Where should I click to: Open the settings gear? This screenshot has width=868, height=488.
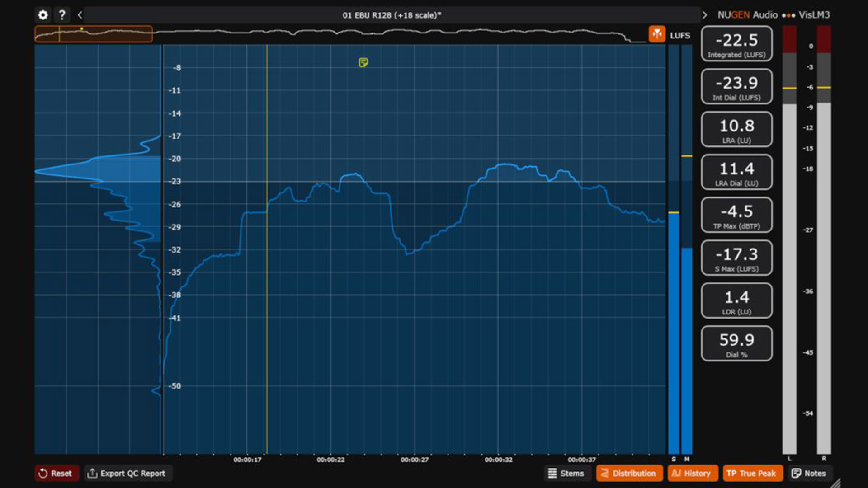(43, 15)
